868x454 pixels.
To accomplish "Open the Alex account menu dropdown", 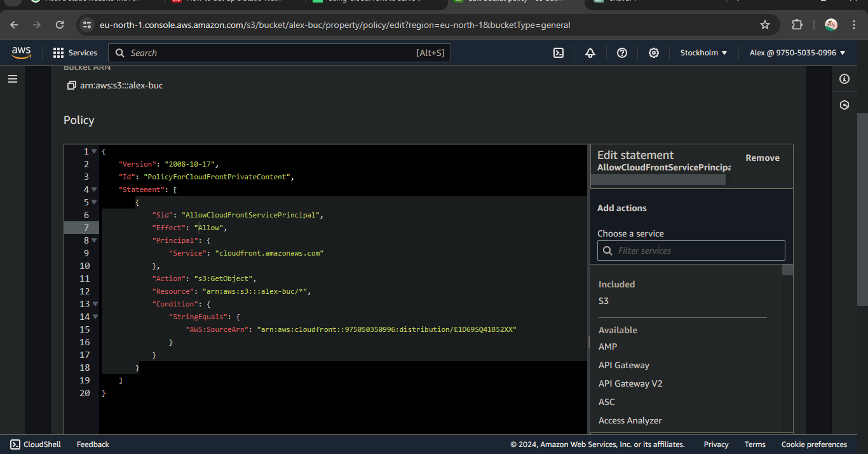I will click(797, 53).
